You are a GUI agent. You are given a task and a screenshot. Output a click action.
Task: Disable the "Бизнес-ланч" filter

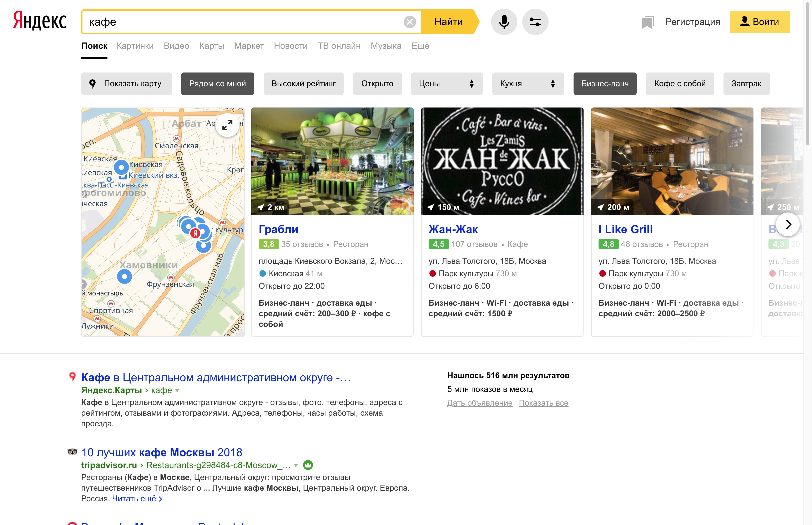pos(605,84)
